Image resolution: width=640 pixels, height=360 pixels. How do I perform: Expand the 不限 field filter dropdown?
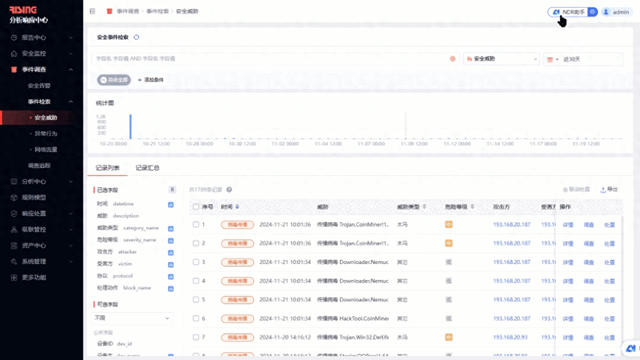(131, 318)
